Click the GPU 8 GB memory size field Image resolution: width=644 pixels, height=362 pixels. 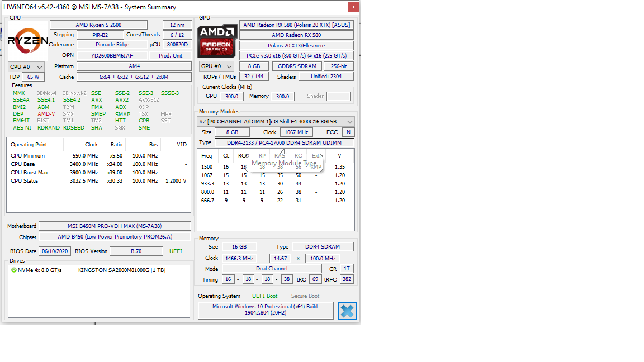pyautogui.click(x=254, y=66)
